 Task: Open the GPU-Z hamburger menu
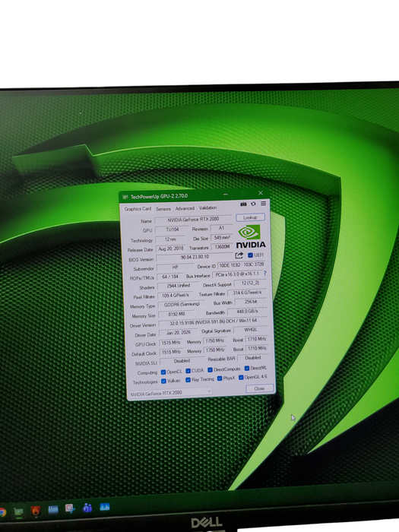[263, 203]
